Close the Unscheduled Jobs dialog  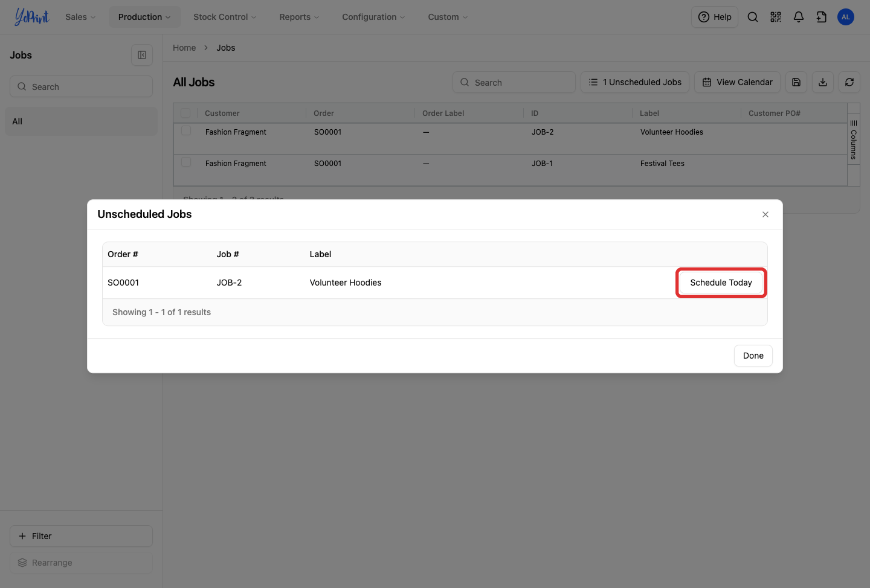(765, 214)
